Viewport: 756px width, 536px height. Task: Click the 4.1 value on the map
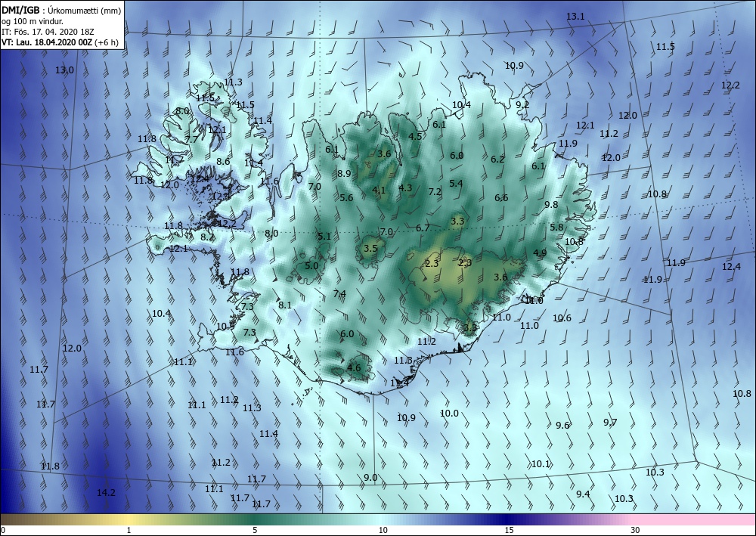coord(379,191)
